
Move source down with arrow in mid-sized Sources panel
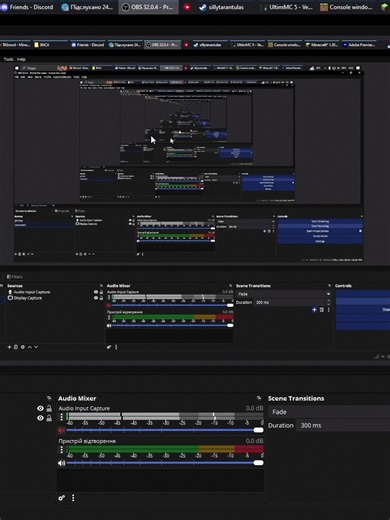(x=36, y=347)
